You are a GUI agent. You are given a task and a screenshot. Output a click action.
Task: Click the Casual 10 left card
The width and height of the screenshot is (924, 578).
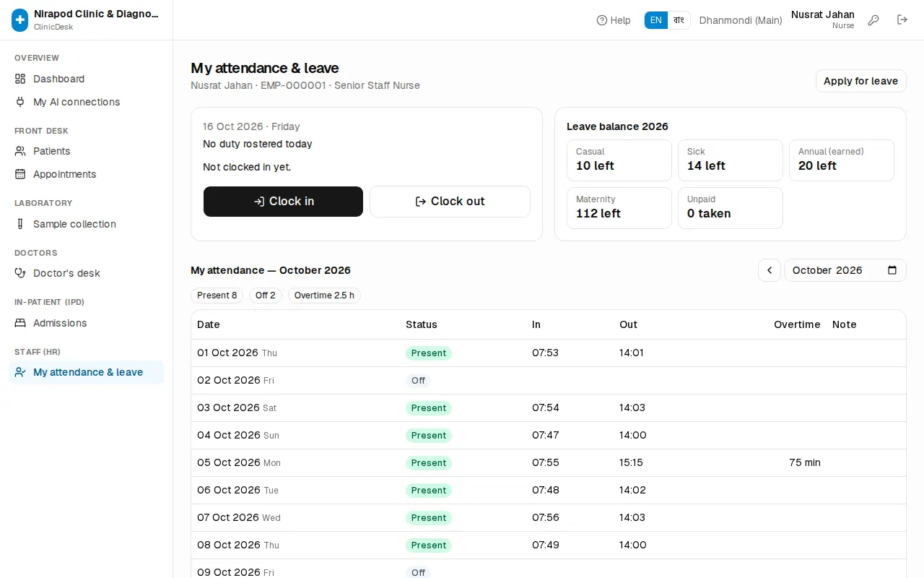click(x=619, y=160)
